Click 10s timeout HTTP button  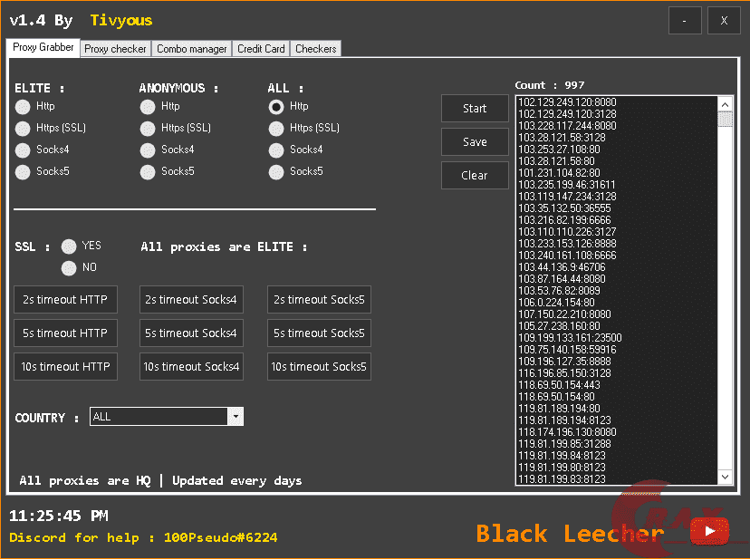[65, 367]
